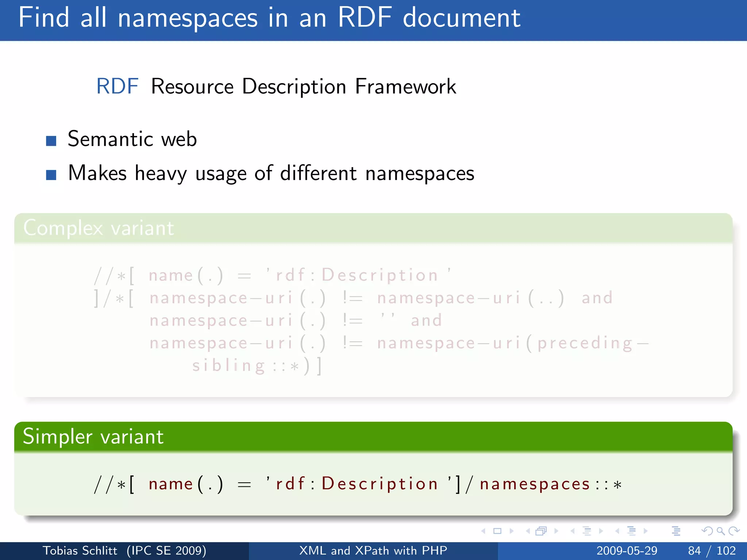747x560 pixels.
Task: Click the previous slide arrow in navigation bar
Action: tap(484, 531)
